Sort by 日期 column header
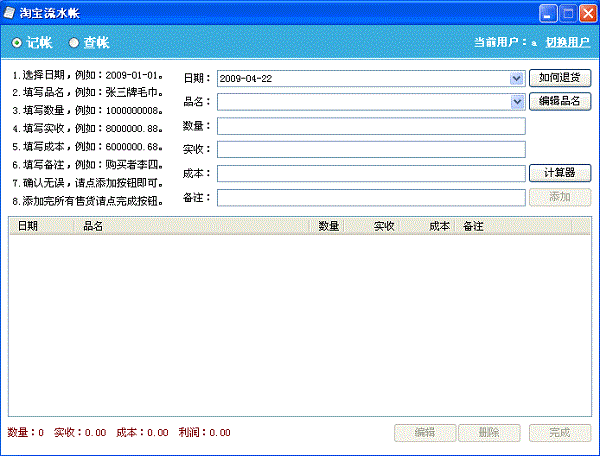 point(40,227)
